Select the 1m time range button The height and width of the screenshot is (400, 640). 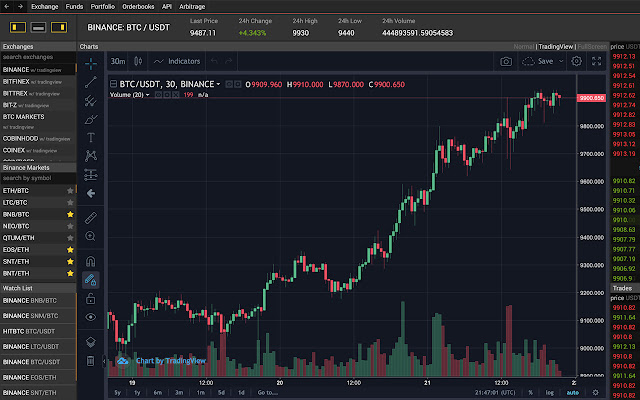(x=200, y=392)
